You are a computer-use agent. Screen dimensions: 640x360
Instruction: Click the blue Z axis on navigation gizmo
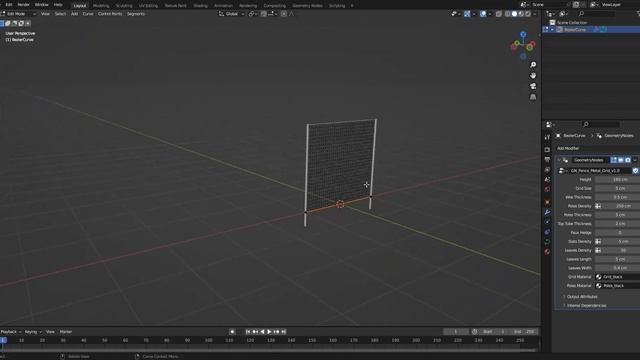point(523,35)
